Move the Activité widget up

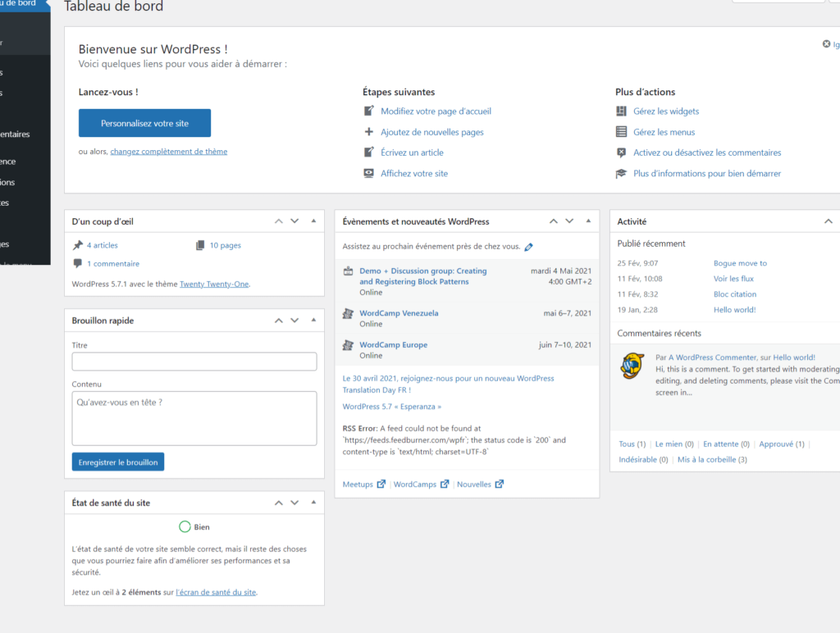point(829,221)
